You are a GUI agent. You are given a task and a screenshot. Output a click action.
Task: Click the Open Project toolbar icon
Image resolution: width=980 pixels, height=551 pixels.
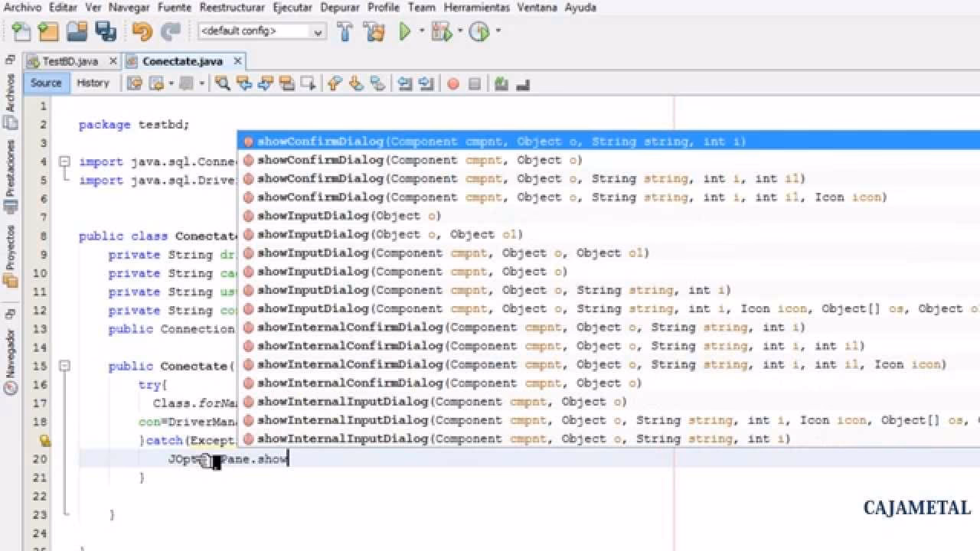(x=77, y=31)
